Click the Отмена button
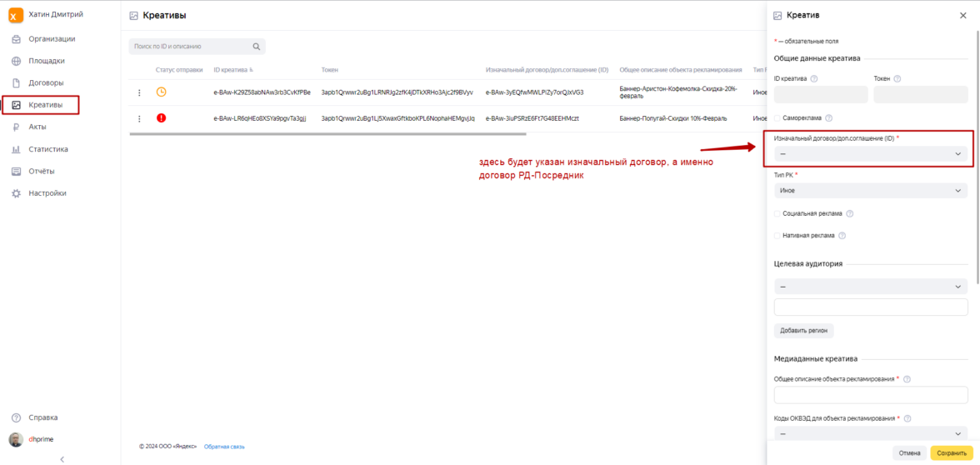Screen dimensions: 980x465 [909, 453]
